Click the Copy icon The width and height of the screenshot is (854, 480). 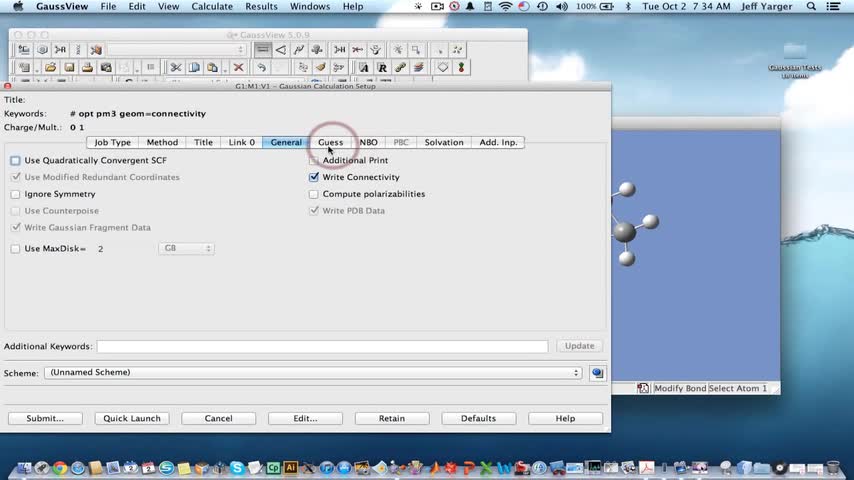(x=194, y=68)
